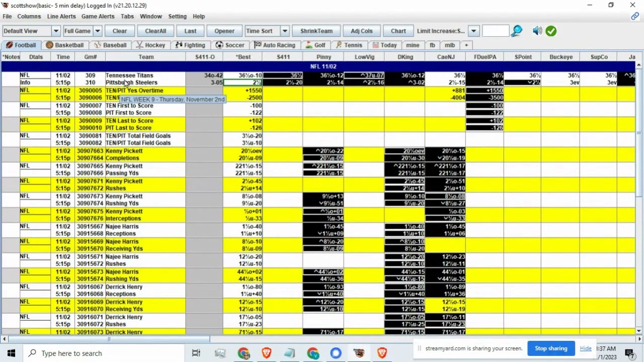Open the notification center icon
Viewport: 644px width, 362px height.
(x=629, y=353)
